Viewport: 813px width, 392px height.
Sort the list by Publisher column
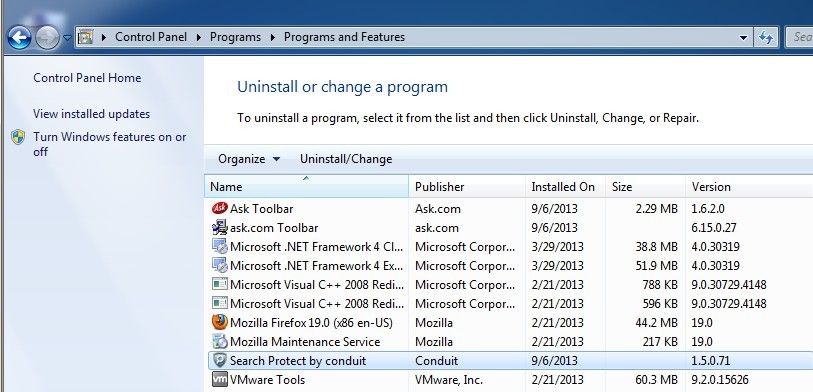pos(468,187)
